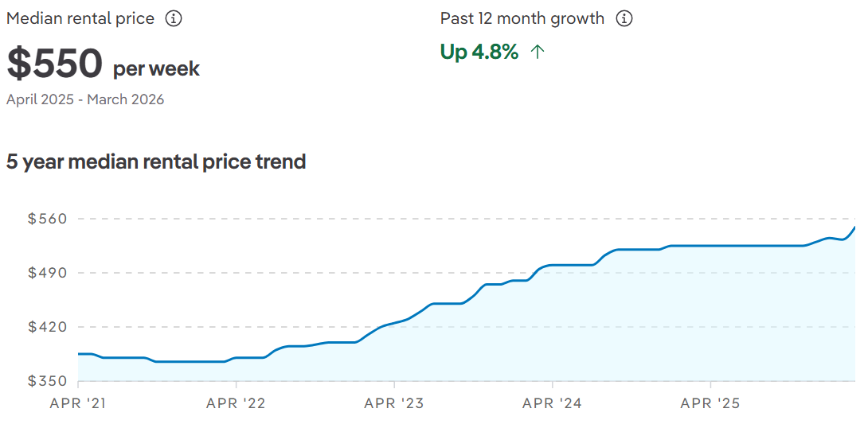The image size is (868, 424).
Task: Select the $550 median price figure
Action: point(55,64)
